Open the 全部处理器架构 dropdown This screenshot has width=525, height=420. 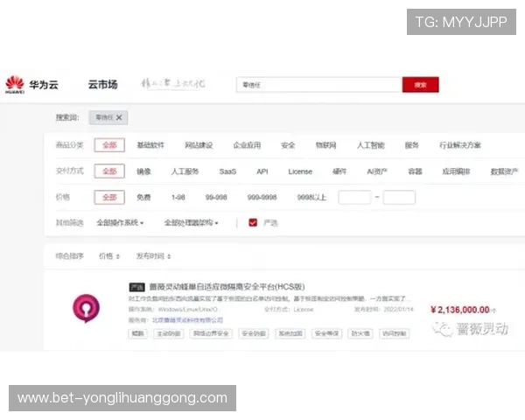click(x=191, y=223)
